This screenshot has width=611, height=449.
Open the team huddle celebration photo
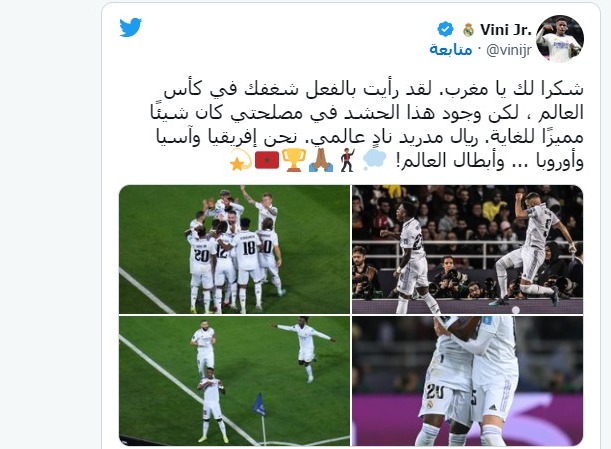coord(234,249)
